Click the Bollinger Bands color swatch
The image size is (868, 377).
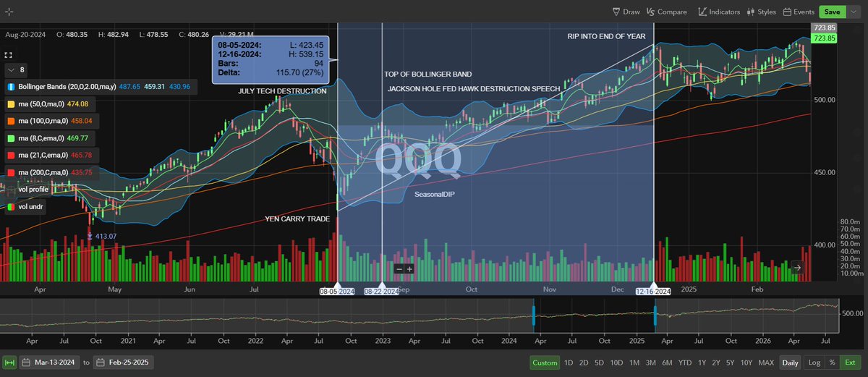click(11, 87)
